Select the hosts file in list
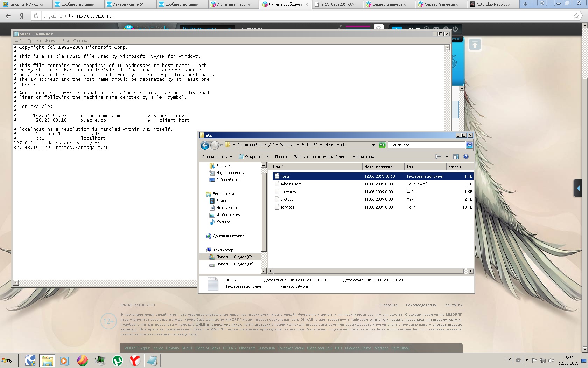This screenshot has height=368, width=588. [x=373, y=176]
